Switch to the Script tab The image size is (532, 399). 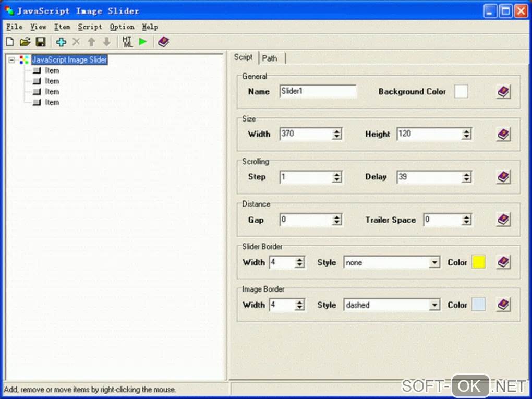point(243,57)
